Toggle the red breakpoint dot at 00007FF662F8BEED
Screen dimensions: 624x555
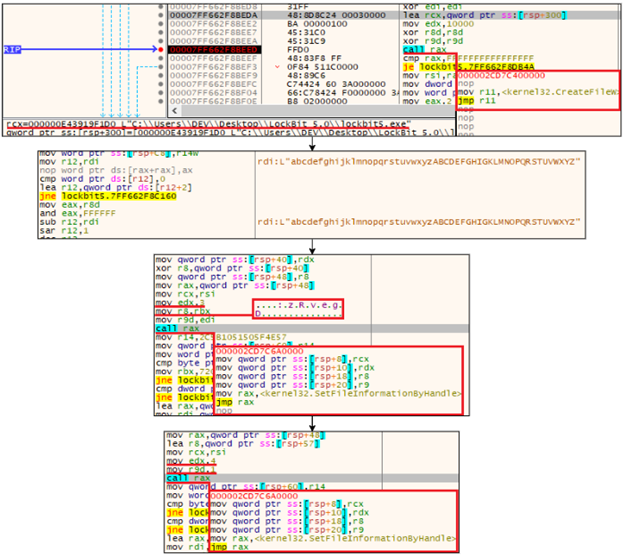point(159,48)
